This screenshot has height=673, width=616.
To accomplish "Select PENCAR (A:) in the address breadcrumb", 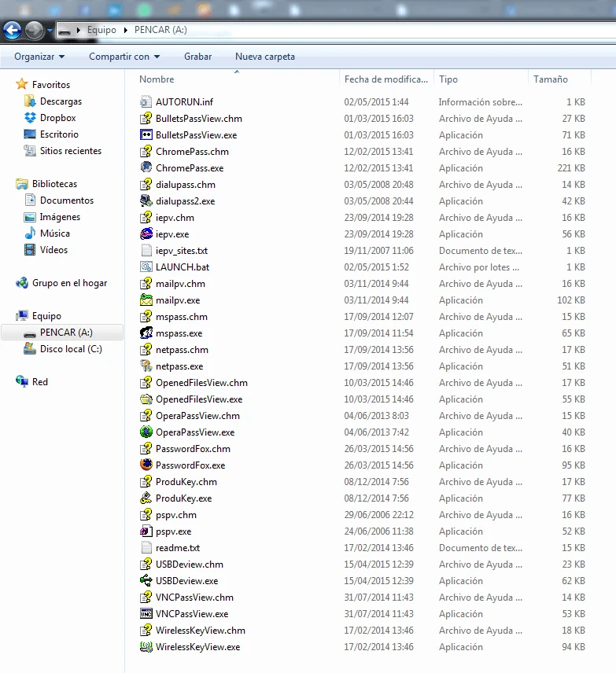I will click(160, 30).
